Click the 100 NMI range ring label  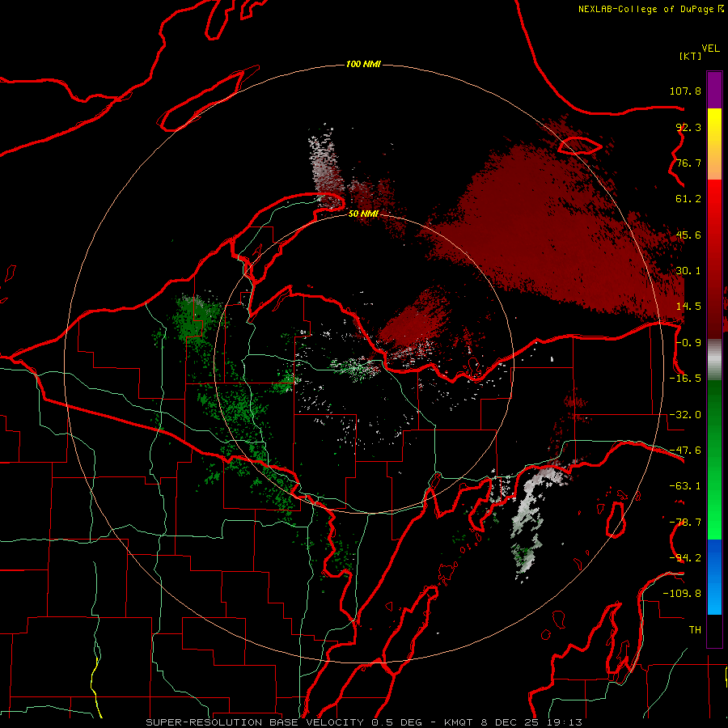click(x=363, y=64)
